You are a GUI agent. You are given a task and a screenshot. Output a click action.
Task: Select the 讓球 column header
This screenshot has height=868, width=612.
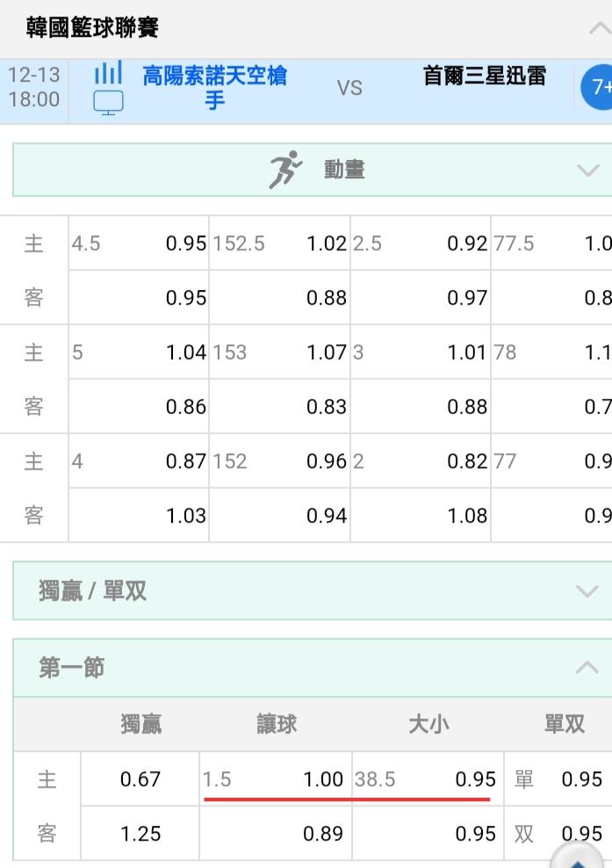pyautogui.click(x=276, y=724)
